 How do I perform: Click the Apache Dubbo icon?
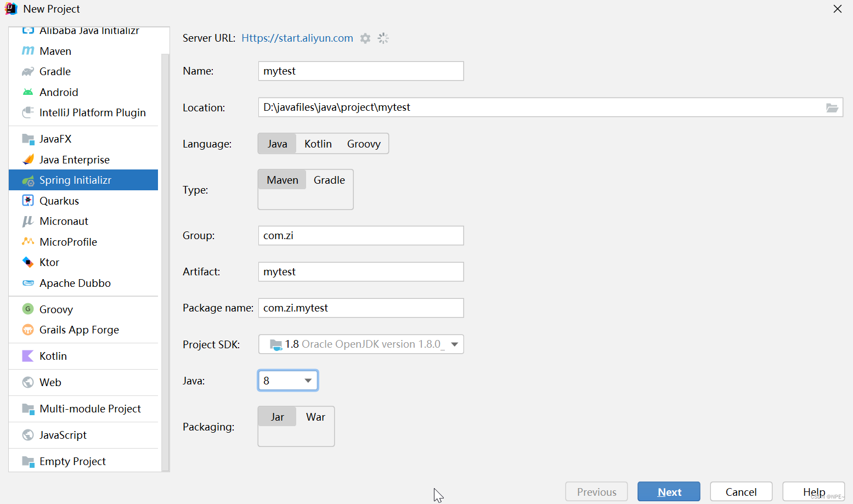[x=28, y=283]
